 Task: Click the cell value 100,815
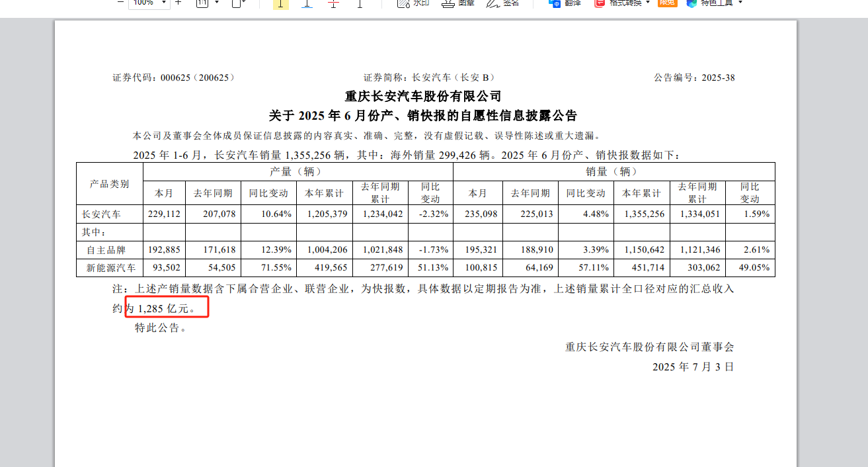coord(480,268)
